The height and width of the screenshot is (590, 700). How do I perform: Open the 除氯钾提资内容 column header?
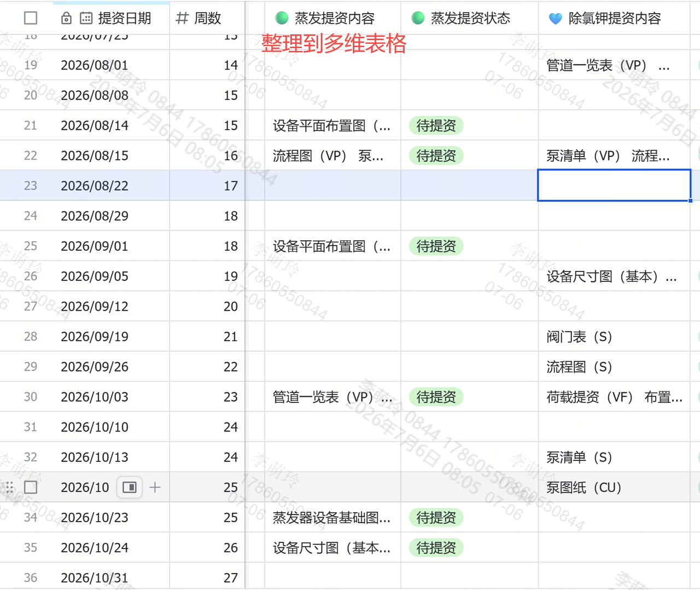tap(614, 18)
